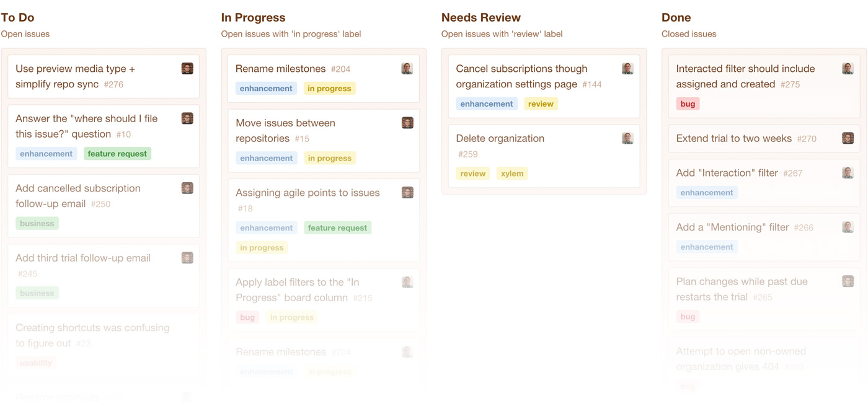Click assignee avatar on "Rename milestones" #204 card
The width and height of the screenshot is (868, 419).
(407, 69)
